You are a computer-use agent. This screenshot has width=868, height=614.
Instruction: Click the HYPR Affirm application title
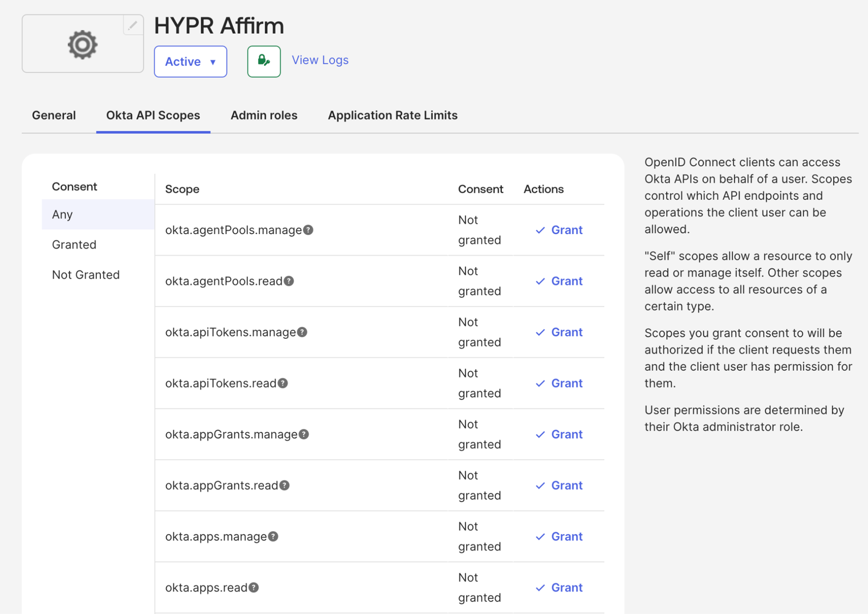point(219,26)
